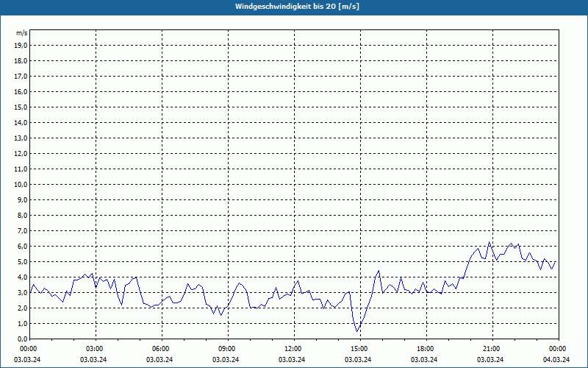Click the y-axis label '18,0'

[x=21, y=61]
